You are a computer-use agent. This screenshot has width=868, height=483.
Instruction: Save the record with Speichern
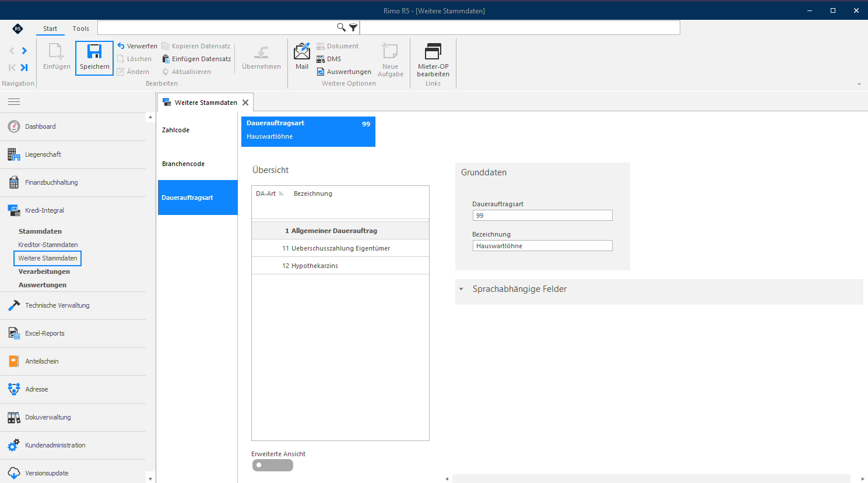[94, 58]
